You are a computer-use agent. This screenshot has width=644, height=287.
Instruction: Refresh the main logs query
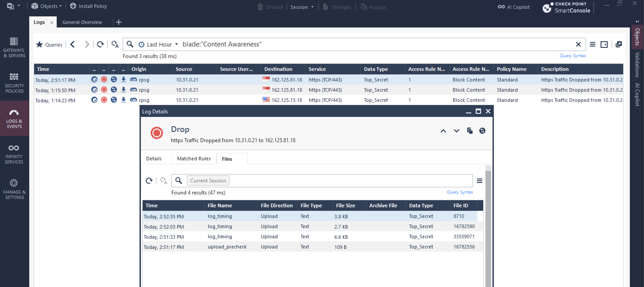[100, 45]
